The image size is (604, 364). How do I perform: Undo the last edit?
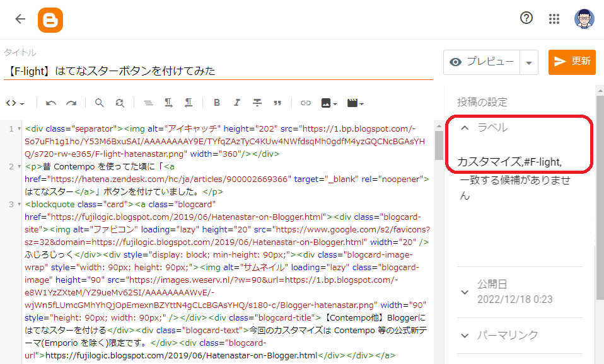pos(51,103)
